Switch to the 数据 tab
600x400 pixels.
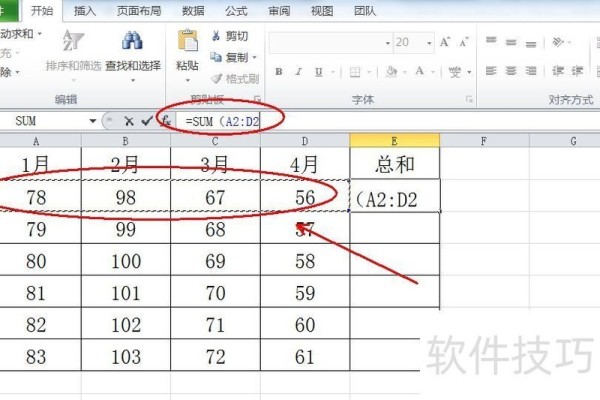tap(193, 11)
